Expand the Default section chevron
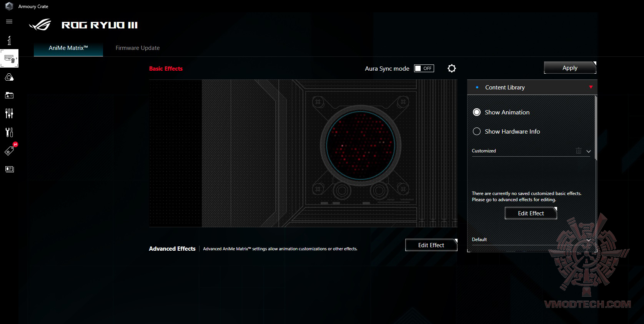Screen dimensions: 644x324 click(588, 240)
